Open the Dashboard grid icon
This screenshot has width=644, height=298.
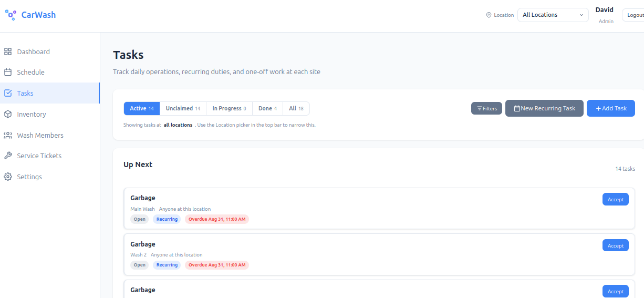pos(8,52)
